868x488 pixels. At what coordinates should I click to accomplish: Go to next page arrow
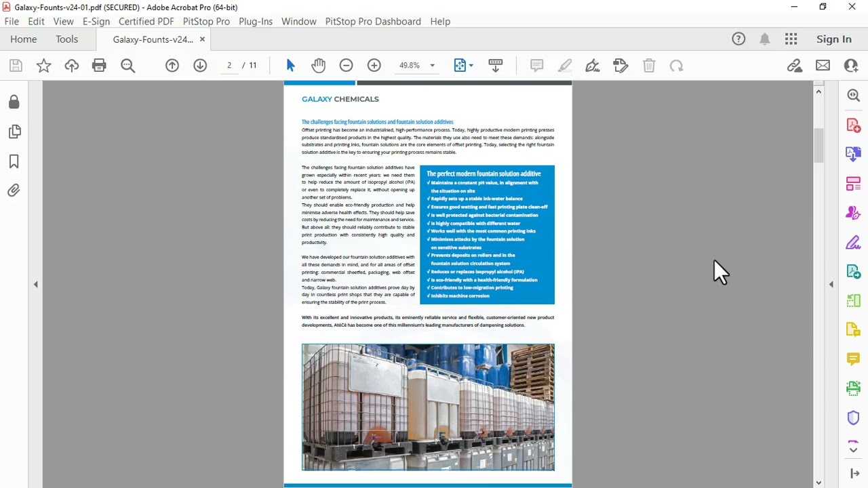point(200,66)
